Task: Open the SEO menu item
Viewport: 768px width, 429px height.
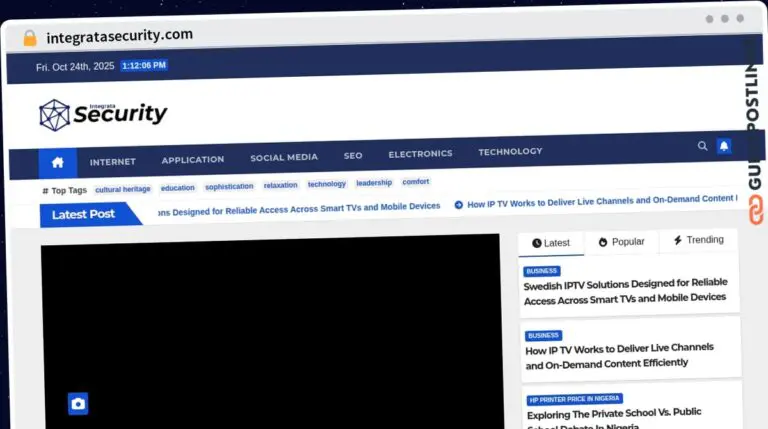Action: coord(353,156)
